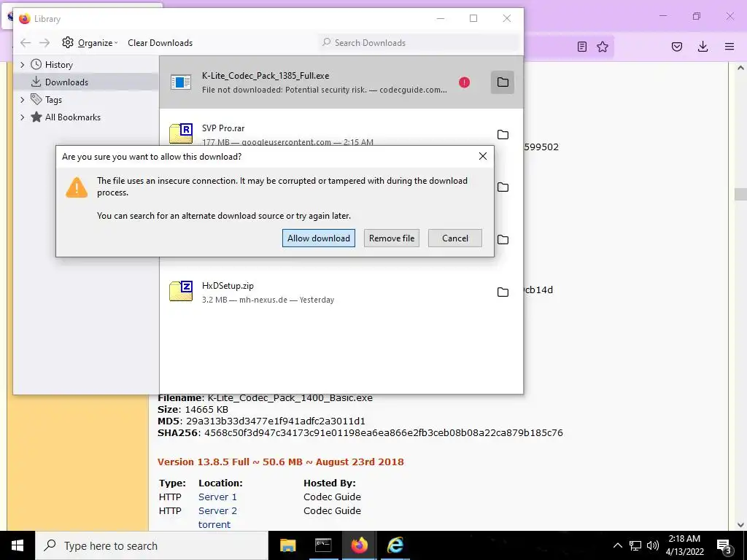The width and height of the screenshot is (747, 560).
Task: Open Windows Start menu
Action: pos(18,545)
